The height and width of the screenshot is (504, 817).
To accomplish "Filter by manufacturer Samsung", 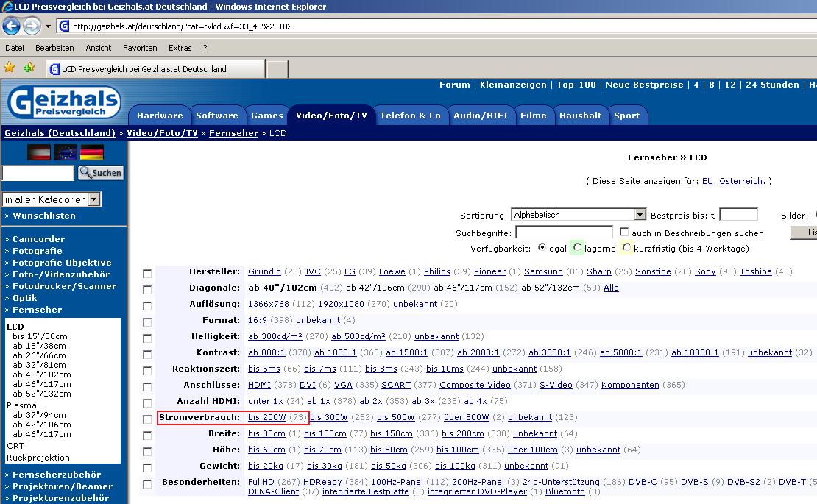I will [543, 271].
